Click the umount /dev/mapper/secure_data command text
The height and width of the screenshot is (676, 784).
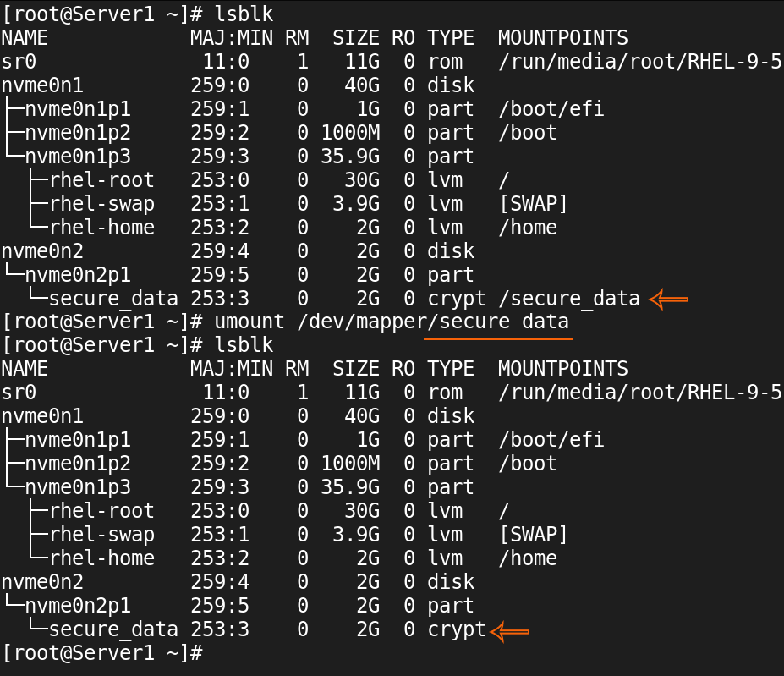tap(392, 322)
